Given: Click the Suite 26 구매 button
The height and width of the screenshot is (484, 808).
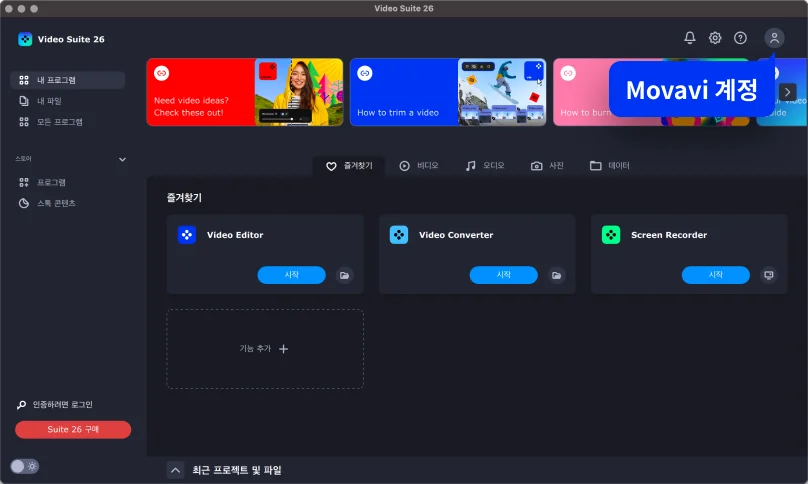Looking at the screenshot, I should coord(73,429).
